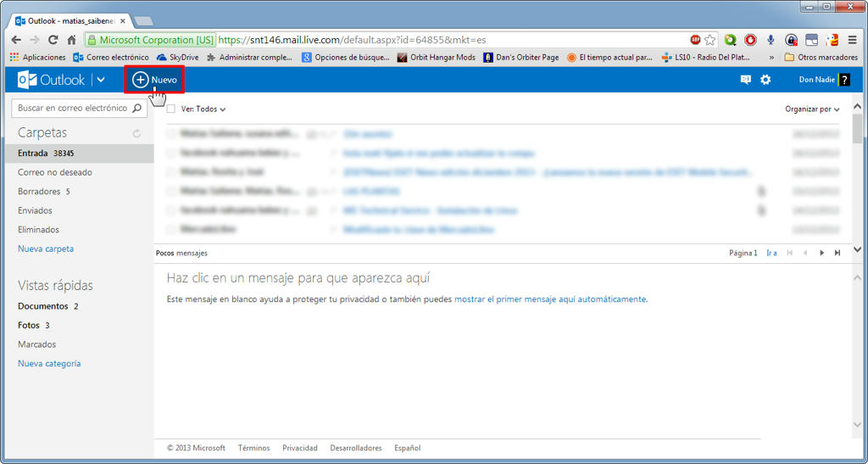The height and width of the screenshot is (464, 868).
Task: Click the Nuevo new message button
Action: point(154,80)
